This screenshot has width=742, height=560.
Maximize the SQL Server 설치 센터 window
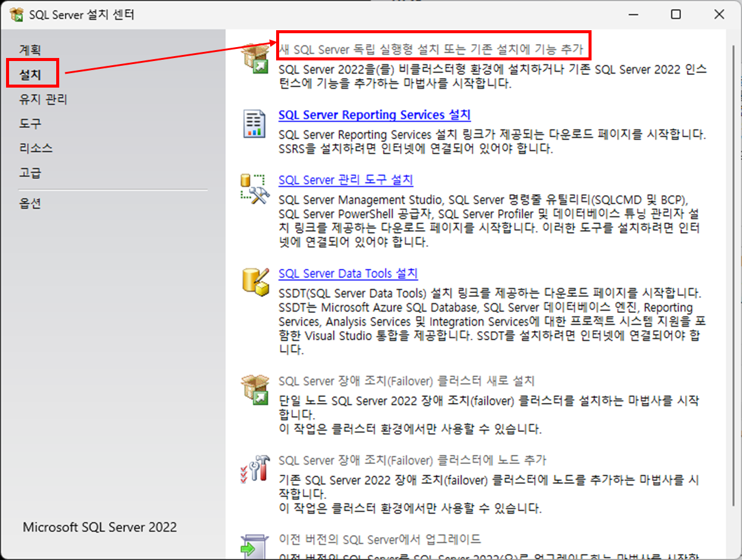point(676,14)
